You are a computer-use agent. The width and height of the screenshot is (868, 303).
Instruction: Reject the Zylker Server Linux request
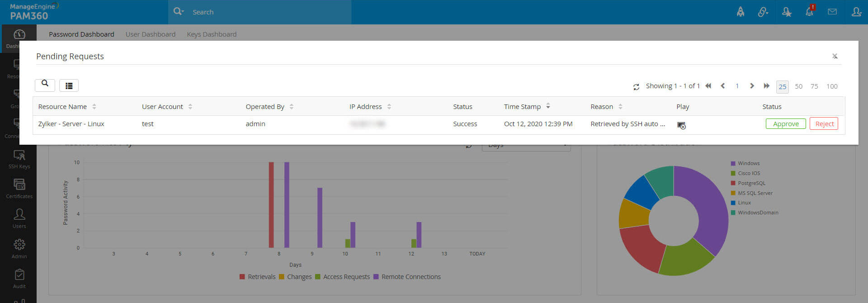[824, 124]
